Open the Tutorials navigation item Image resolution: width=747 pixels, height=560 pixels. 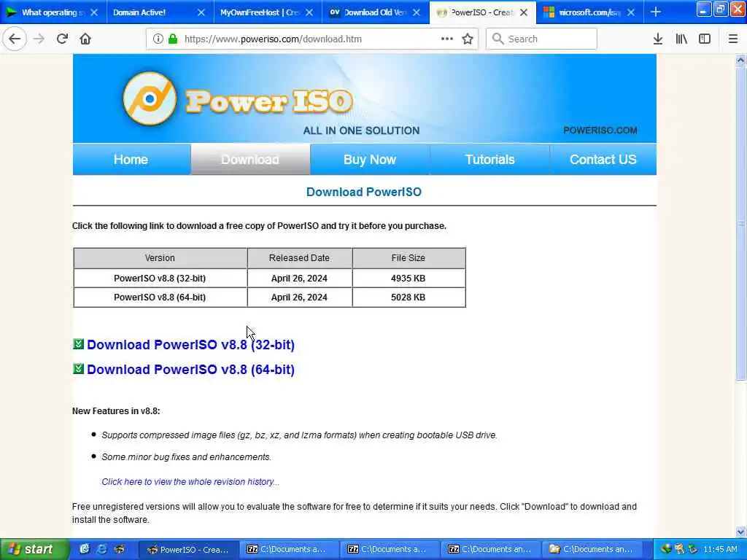pos(489,160)
